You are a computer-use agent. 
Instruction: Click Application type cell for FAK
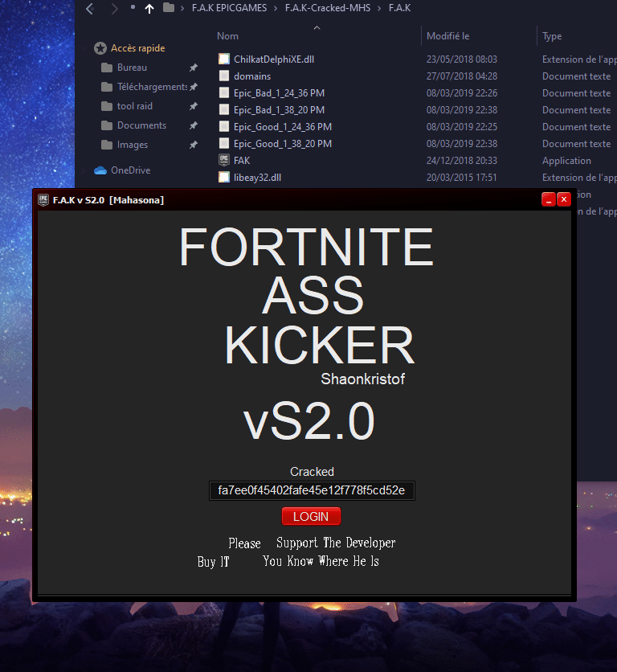click(566, 161)
